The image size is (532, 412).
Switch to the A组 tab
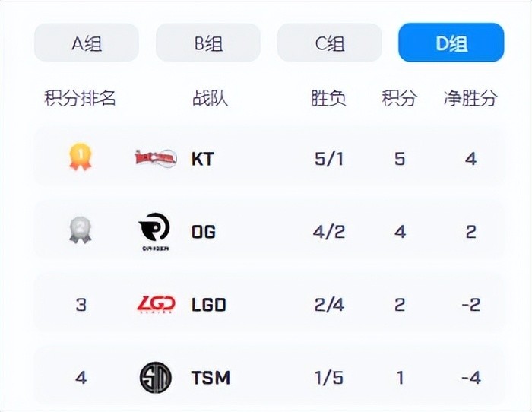[87, 43]
